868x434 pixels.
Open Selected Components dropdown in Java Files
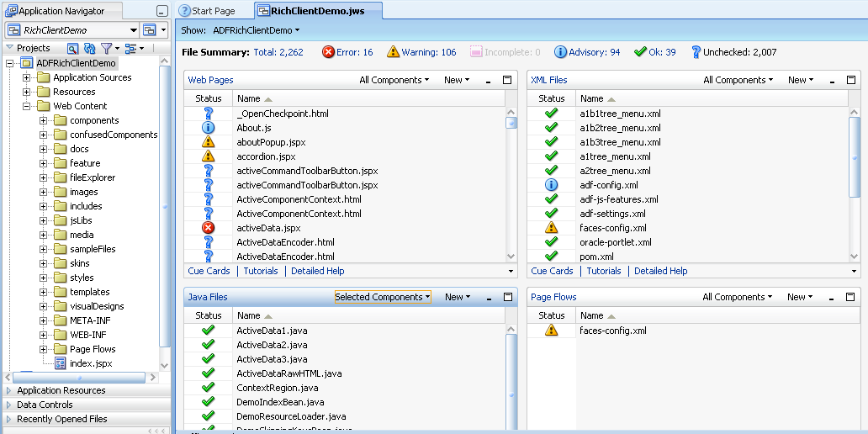click(383, 297)
